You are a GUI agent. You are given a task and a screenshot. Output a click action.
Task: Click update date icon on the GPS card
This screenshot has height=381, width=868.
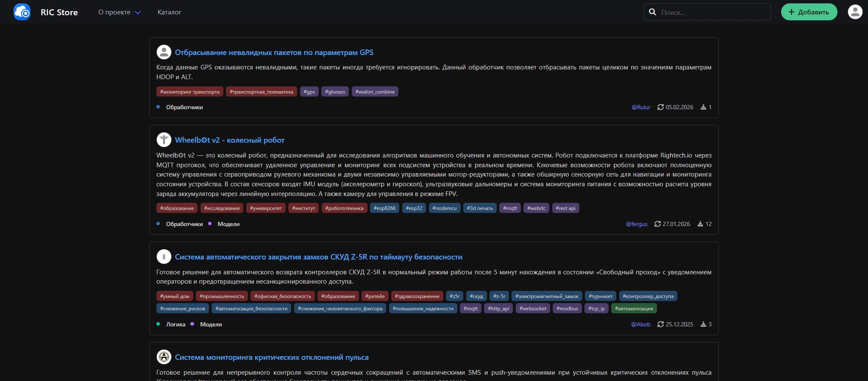660,107
